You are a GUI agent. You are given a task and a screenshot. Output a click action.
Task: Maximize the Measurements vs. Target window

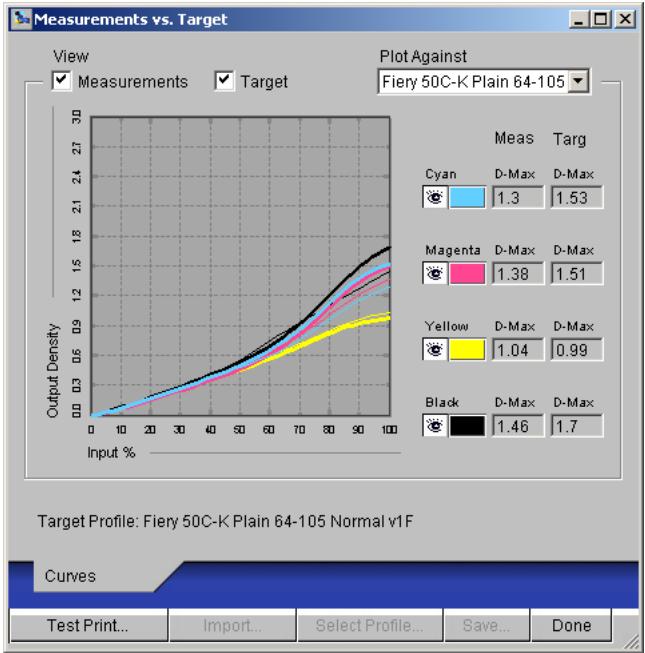600,19
